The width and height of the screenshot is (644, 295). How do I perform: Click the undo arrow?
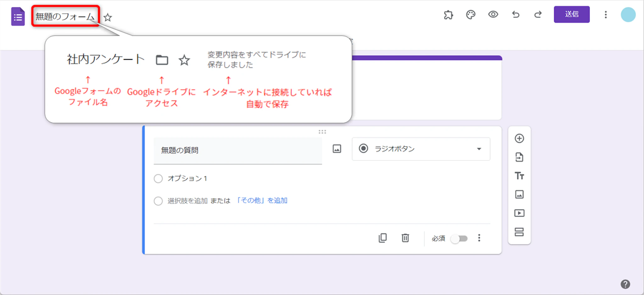(515, 14)
